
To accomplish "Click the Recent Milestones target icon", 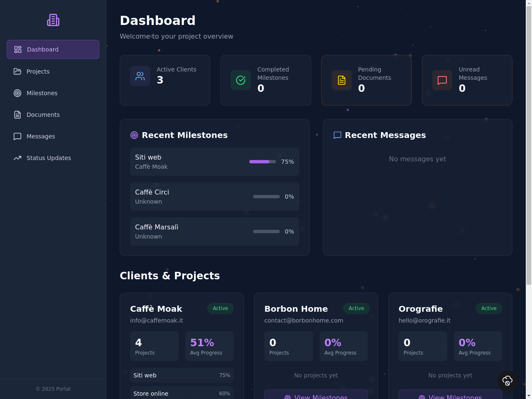I will pyautogui.click(x=134, y=135).
